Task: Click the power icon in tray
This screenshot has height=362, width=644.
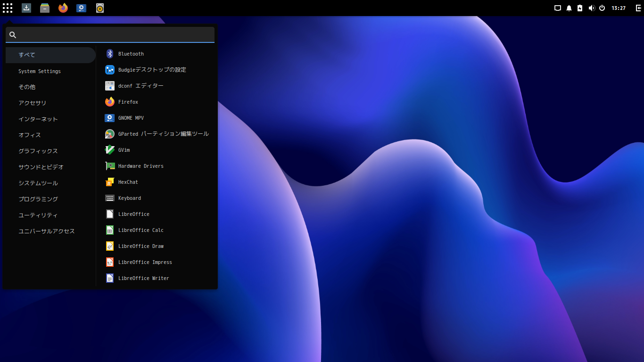Action: pos(602,8)
